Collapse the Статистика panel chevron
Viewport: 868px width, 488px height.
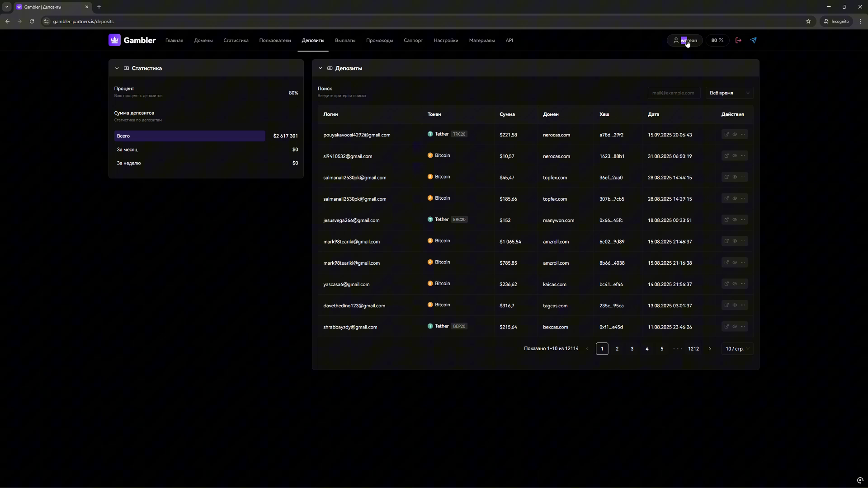click(x=117, y=68)
